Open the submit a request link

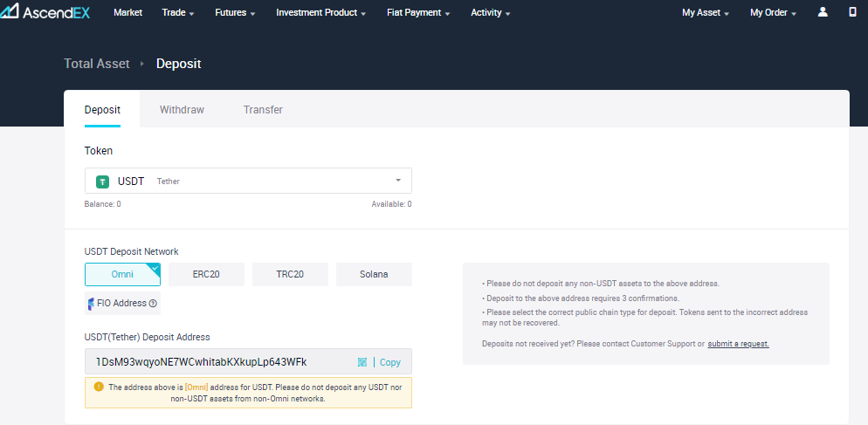click(739, 344)
